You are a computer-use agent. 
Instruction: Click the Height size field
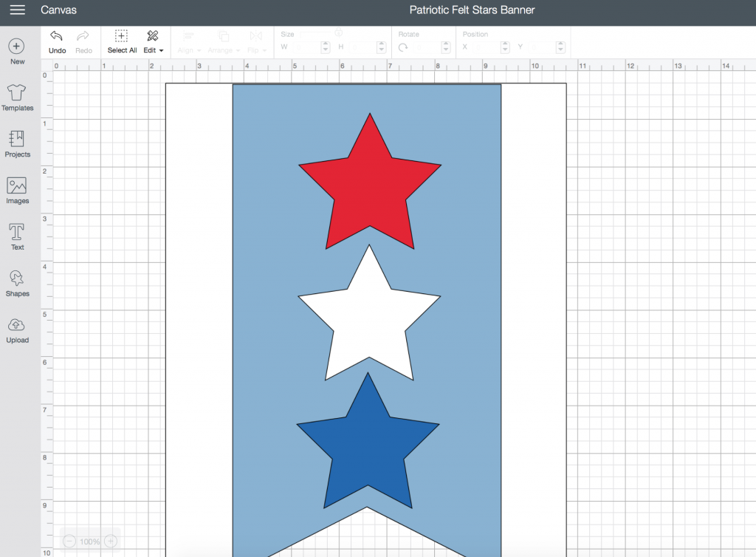click(x=363, y=47)
